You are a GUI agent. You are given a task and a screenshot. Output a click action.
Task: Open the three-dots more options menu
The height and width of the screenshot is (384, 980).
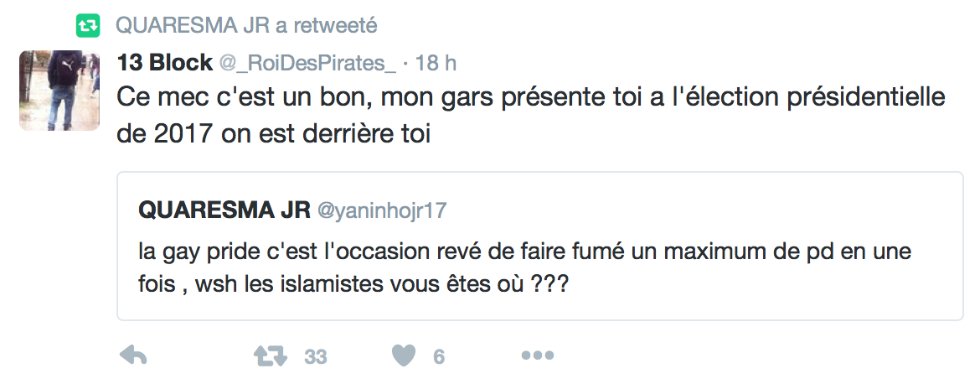538,356
